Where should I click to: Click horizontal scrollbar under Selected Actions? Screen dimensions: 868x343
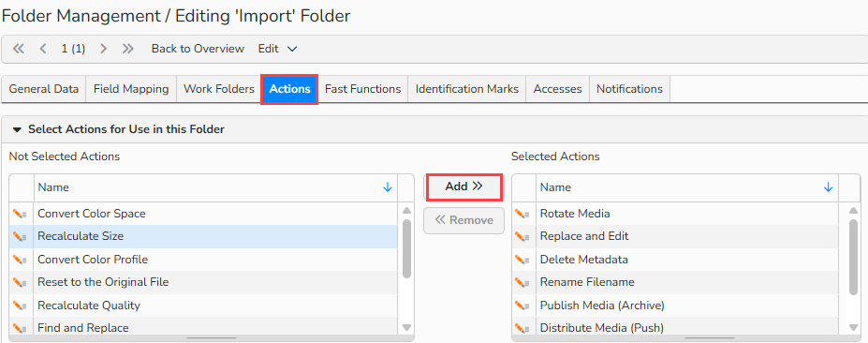click(x=710, y=337)
